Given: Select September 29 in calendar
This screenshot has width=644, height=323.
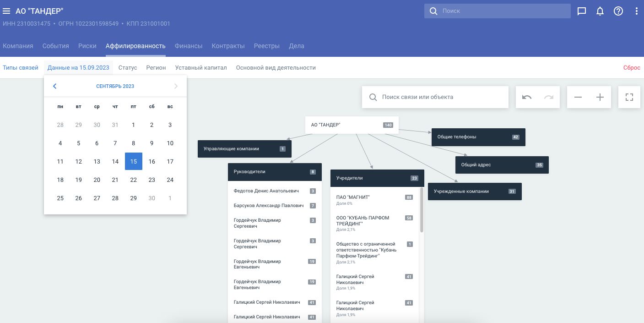Looking at the screenshot, I should coord(134,198).
